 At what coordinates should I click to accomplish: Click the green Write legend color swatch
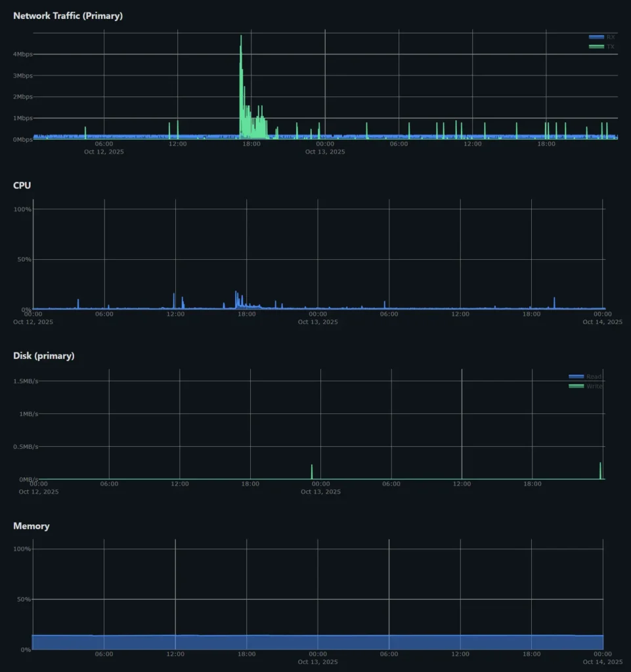click(576, 386)
